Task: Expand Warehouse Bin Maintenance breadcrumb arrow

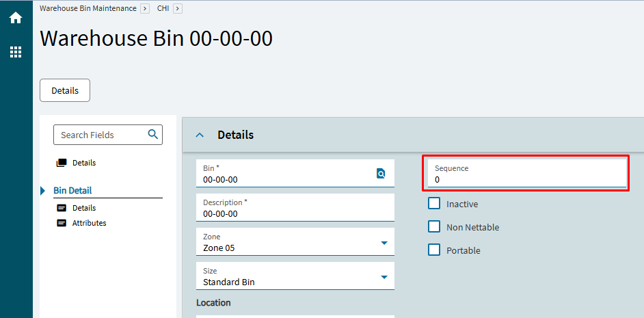Action: (144, 8)
